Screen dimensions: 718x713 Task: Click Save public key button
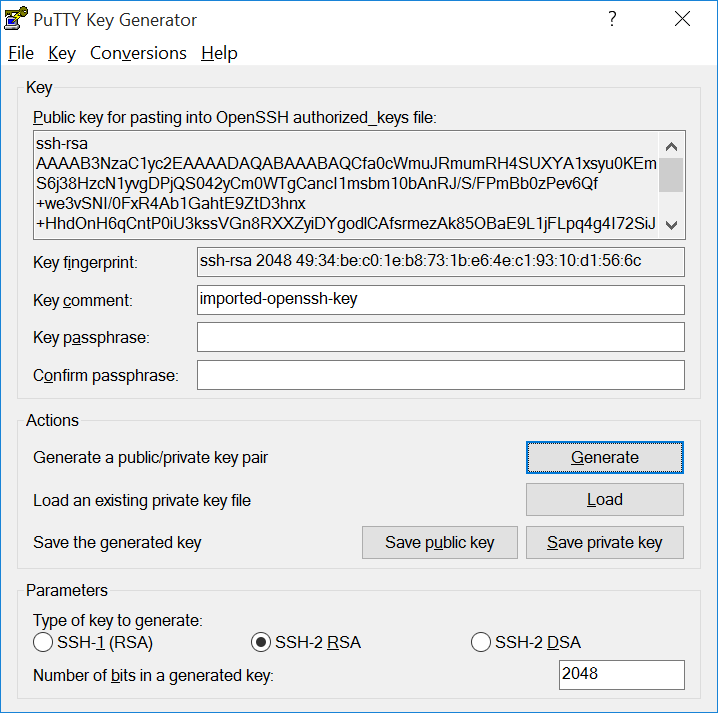point(440,543)
